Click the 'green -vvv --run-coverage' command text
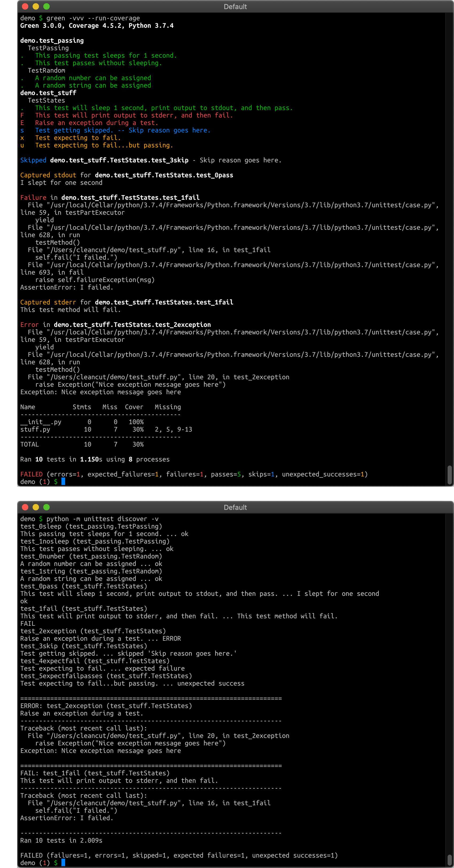This screenshot has width=454, height=868. 93,18
